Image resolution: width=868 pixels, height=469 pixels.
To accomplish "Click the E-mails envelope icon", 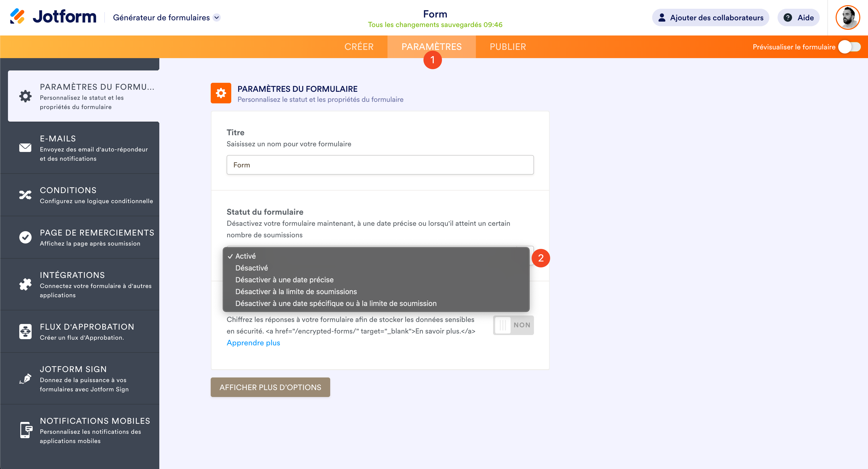I will [25, 148].
